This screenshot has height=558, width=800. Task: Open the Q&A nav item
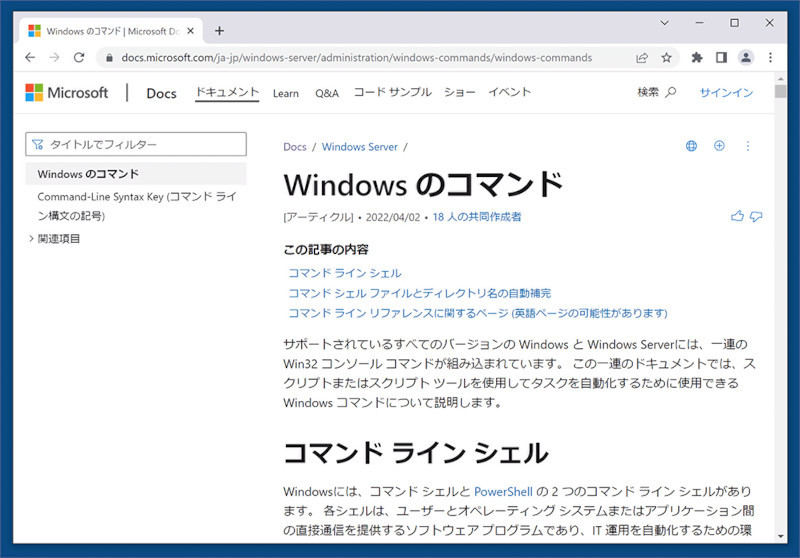327,93
